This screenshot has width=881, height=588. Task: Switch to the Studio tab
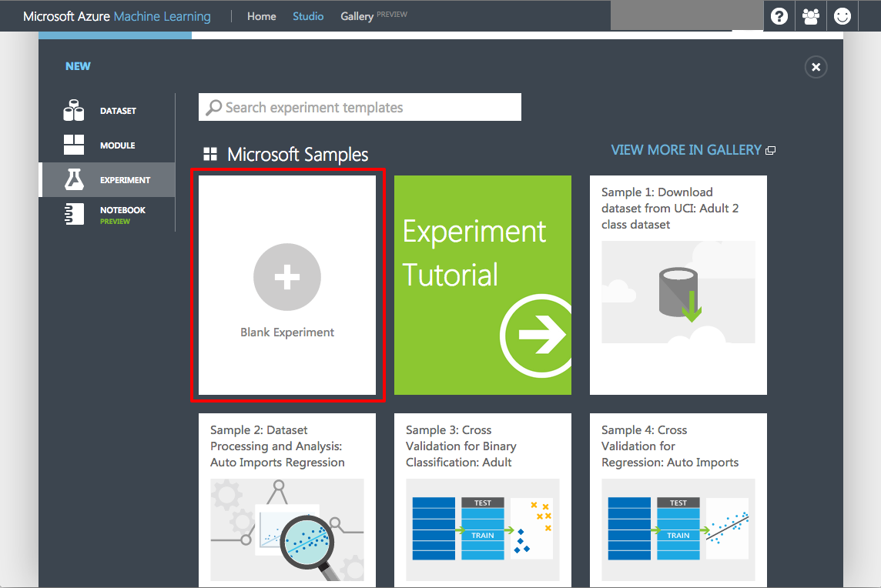click(x=308, y=16)
